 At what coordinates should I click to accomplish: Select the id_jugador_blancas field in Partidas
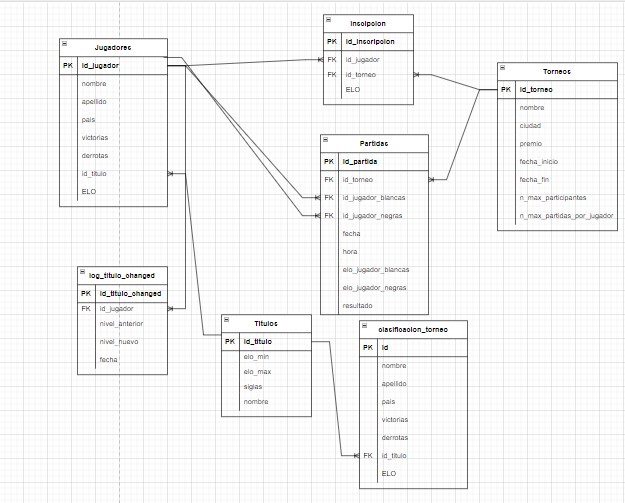pyautogui.click(x=373, y=198)
